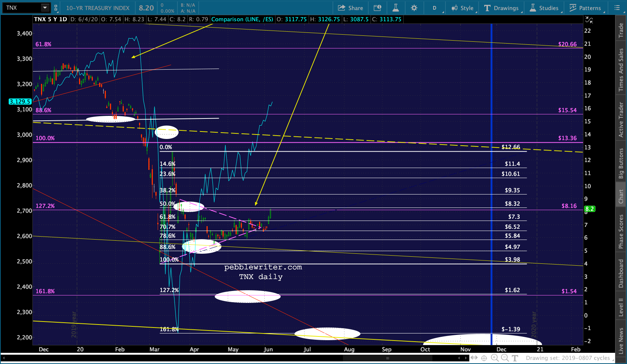
Task: Click the product info card icon
Action: pos(377,8)
